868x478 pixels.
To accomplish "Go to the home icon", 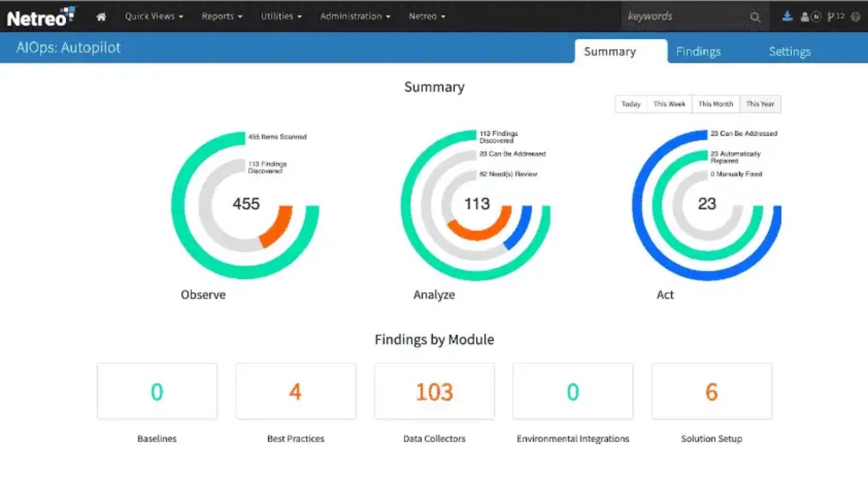I will [x=101, y=17].
